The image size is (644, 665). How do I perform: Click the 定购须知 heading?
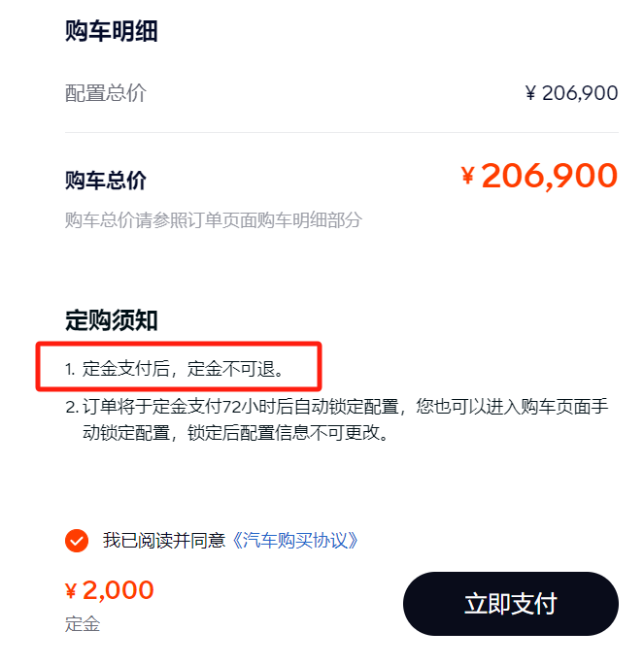(x=111, y=320)
